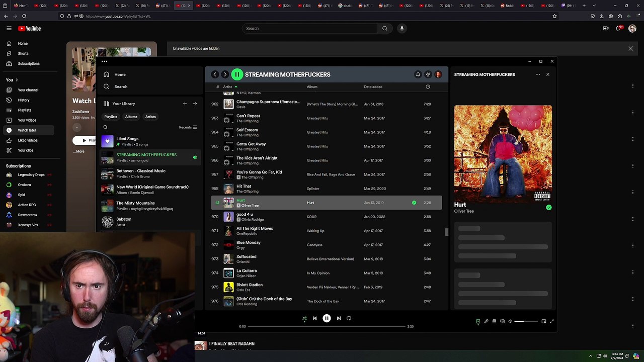Adjust the Spotify volume slider

coord(526,321)
